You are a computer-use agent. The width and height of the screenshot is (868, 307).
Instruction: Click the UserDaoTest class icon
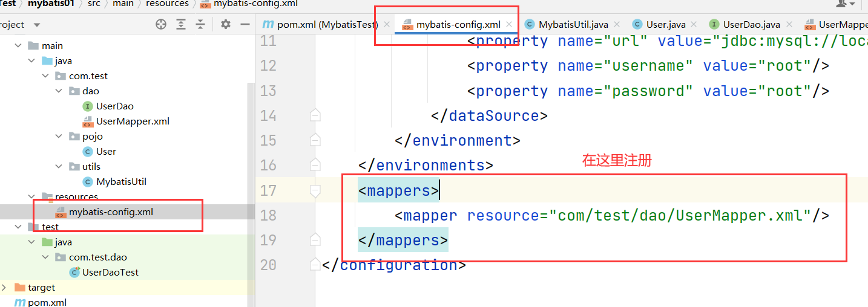pyautogui.click(x=74, y=273)
